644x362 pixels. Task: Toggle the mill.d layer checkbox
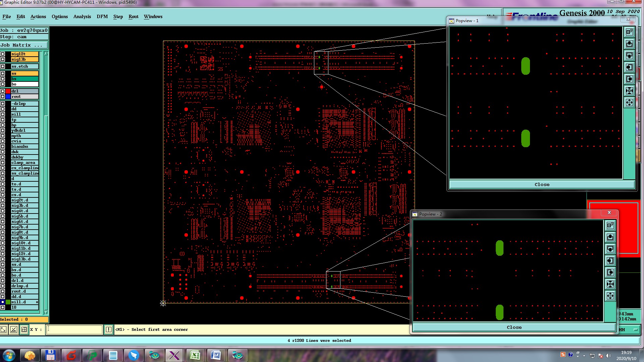tap(3, 302)
